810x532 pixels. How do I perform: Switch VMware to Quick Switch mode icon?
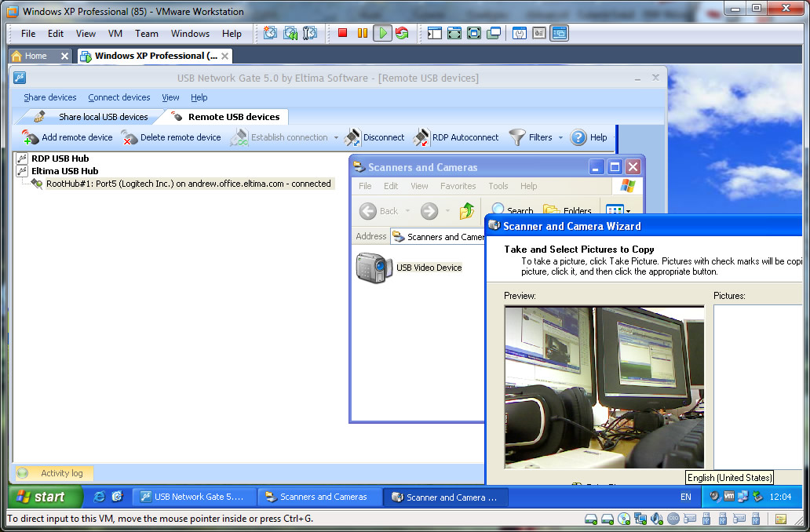[x=454, y=34]
